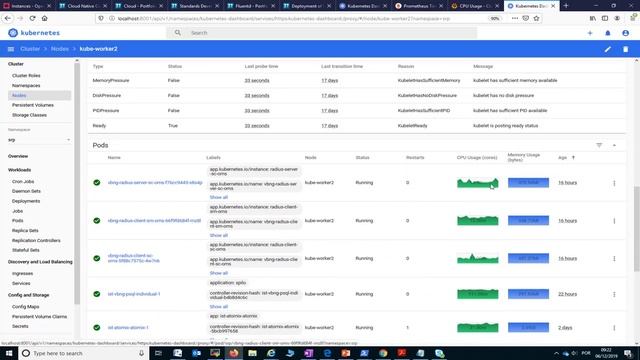Sort pods by Age column arrow
Image resolution: width=640 pixels, height=360 pixels.
coord(573,158)
